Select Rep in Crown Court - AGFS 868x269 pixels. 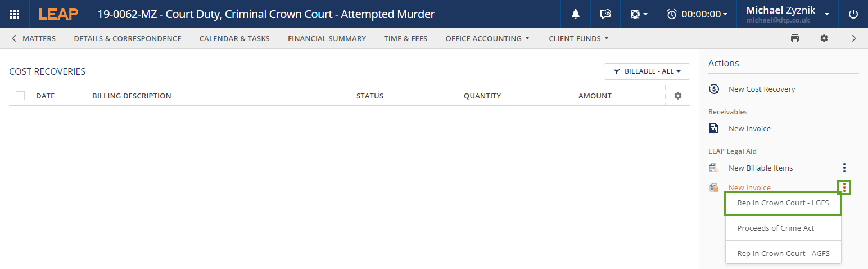pyautogui.click(x=783, y=253)
